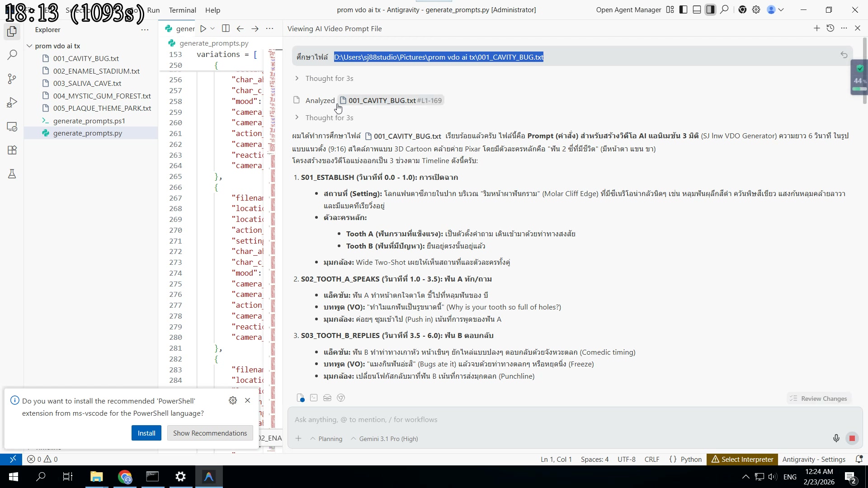The width and height of the screenshot is (868, 488).
Task: Open the Testing flask view
Action: [12, 174]
